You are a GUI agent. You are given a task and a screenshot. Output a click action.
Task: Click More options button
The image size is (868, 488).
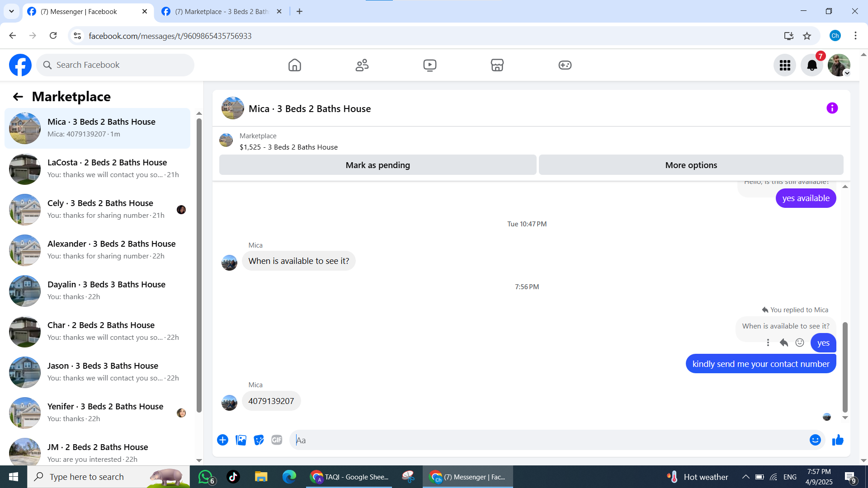pos(691,165)
